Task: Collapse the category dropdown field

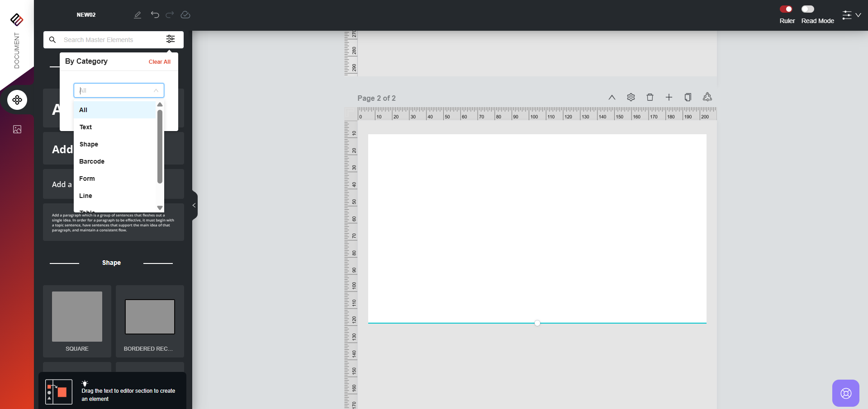Action: point(156,90)
